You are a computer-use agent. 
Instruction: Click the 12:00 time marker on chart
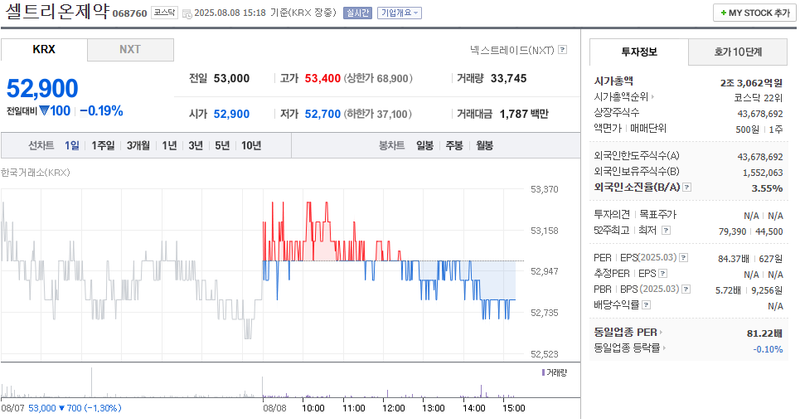click(393, 408)
